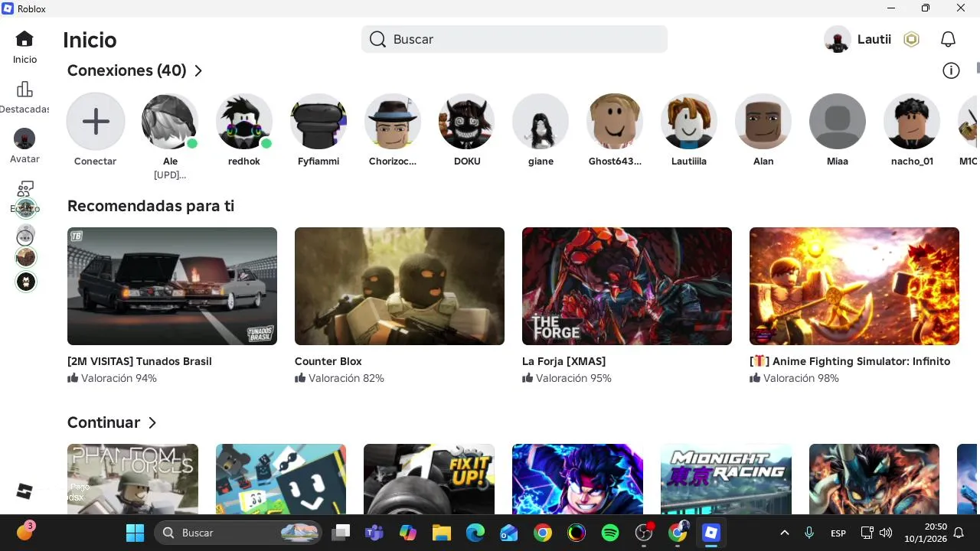Viewport: 980px width, 551px height.
Task: Open Fyfiammi's connection avatar
Action: [318, 122]
